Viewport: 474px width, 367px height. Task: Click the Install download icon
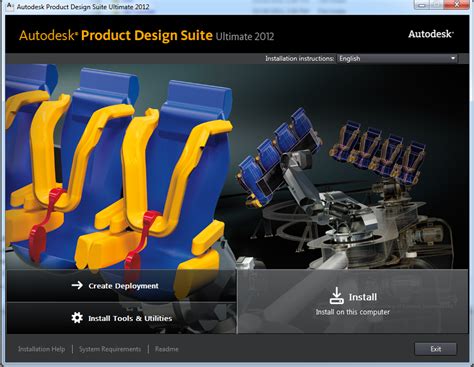tap(337, 296)
